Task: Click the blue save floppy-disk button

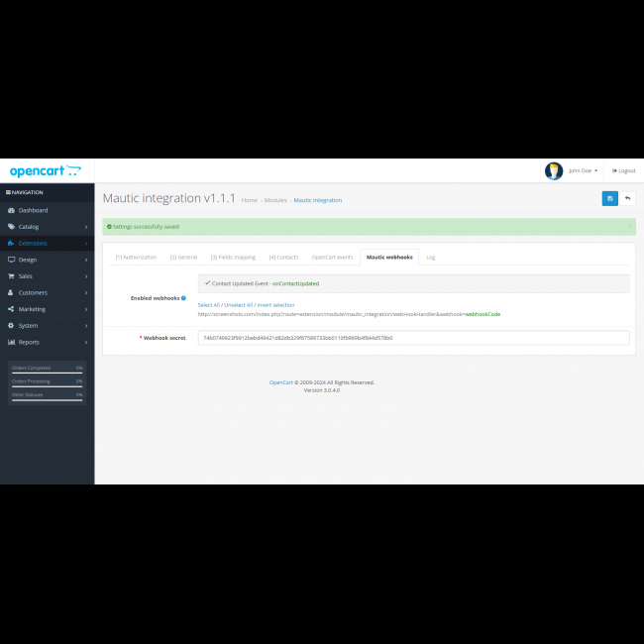Action: (609, 198)
